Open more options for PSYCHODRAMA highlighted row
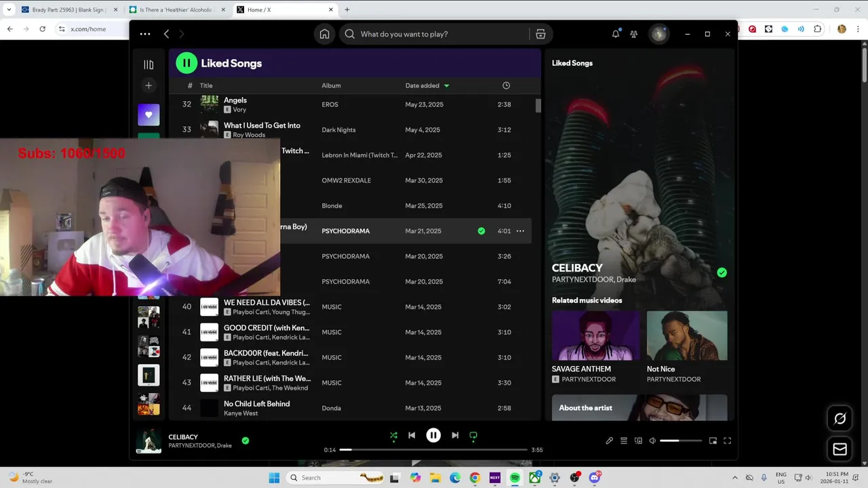The height and width of the screenshot is (488, 868). point(520,231)
